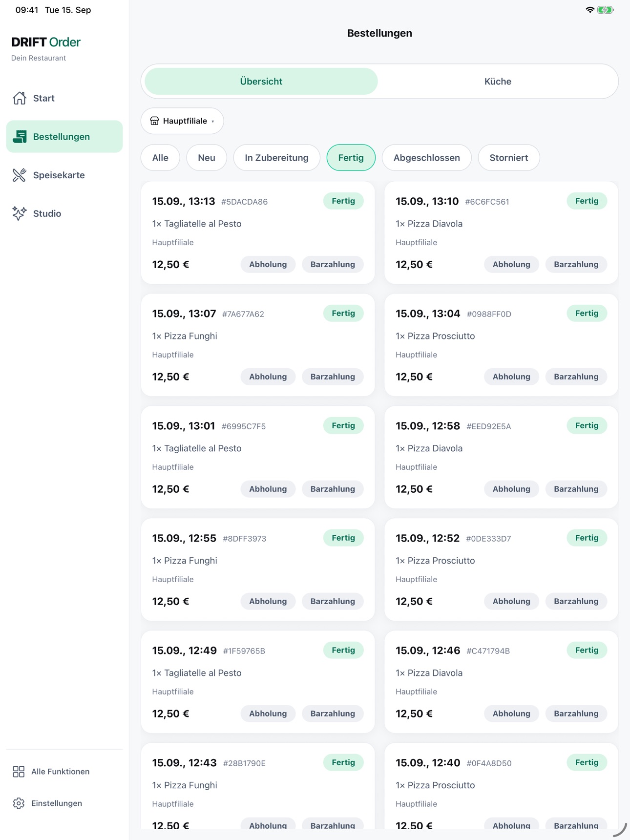
Task: Click order time 15.09., 12:40
Action: (428, 763)
